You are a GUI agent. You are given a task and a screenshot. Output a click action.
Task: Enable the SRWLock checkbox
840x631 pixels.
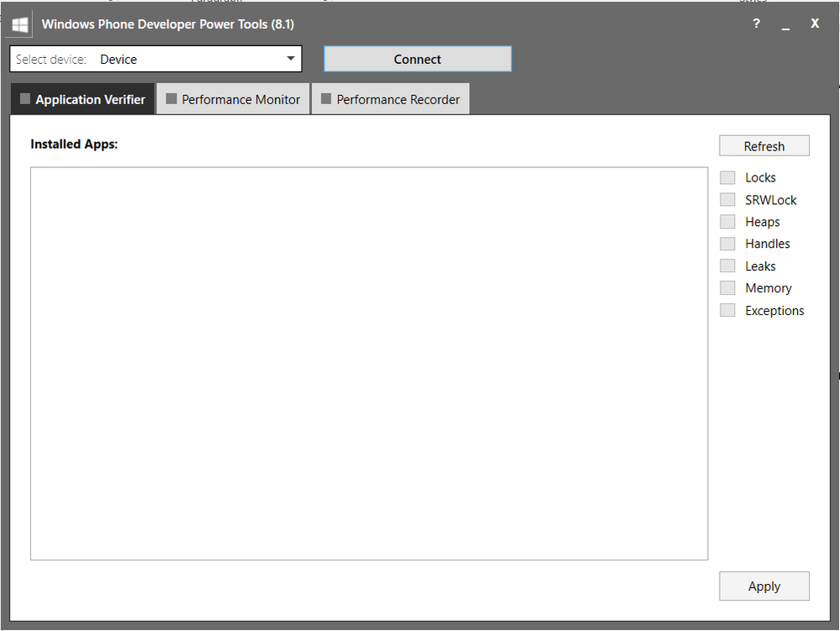[727, 200]
